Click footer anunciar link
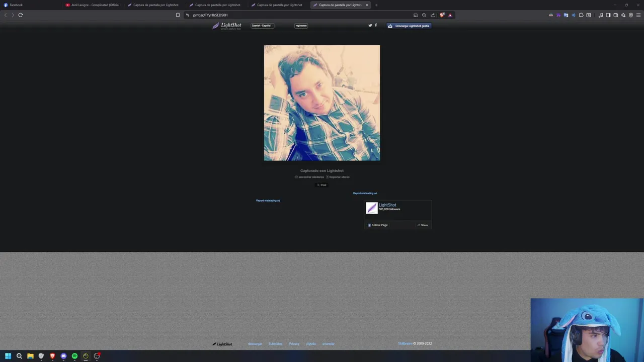644x362 pixels. 329,344
